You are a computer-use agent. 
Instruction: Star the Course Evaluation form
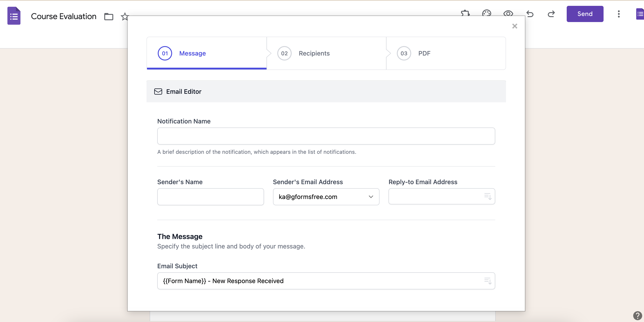pyautogui.click(x=124, y=16)
